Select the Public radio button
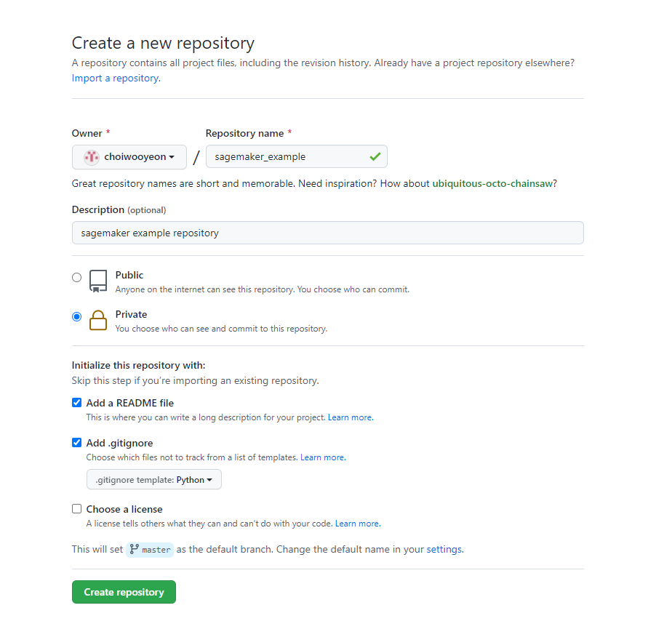This screenshot has width=672, height=629. click(76, 277)
